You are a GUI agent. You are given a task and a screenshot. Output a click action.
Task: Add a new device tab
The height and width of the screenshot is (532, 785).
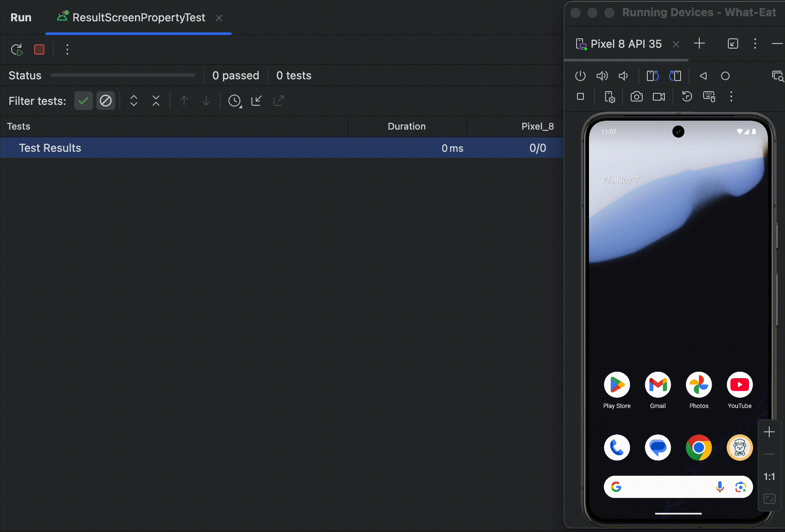(699, 43)
